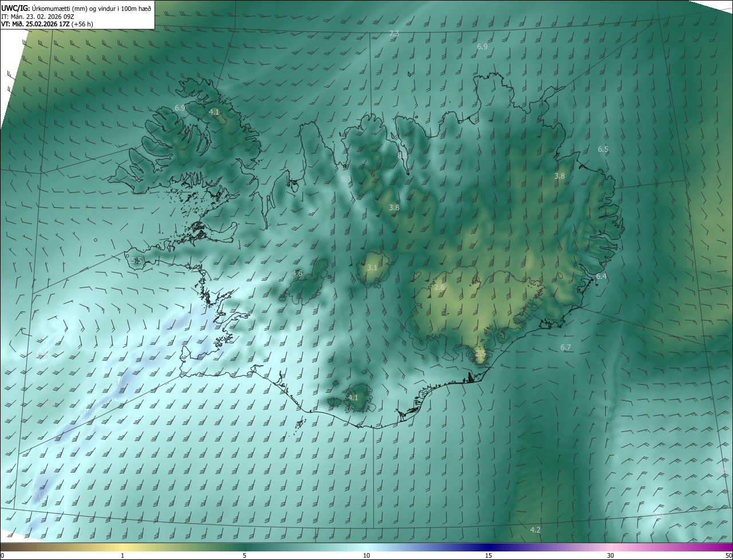Click the 3.8 value in the northern highlands
The height and width of the screenshot is (560, 733).
point(394,208)
